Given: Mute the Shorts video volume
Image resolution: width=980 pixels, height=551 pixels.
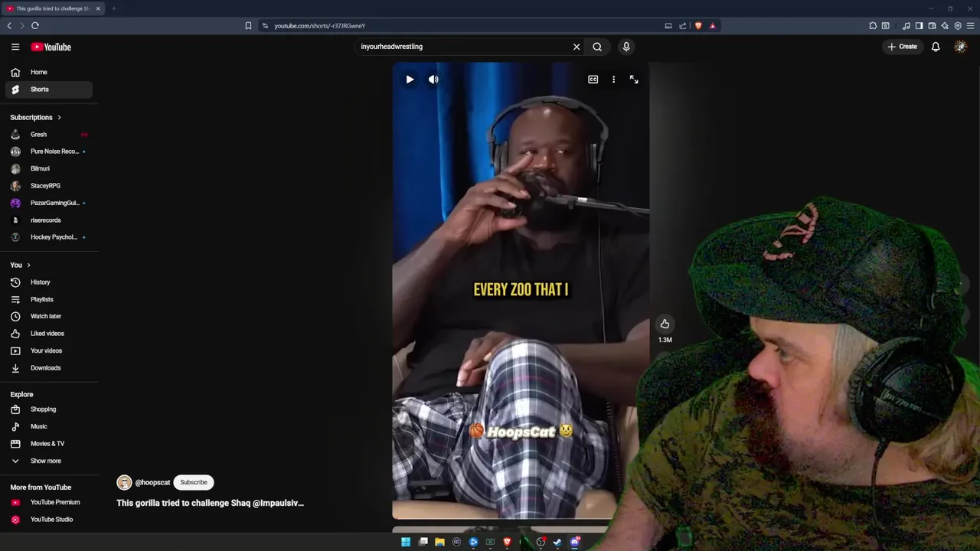Looking at the screenshot, I should [433, 80].
